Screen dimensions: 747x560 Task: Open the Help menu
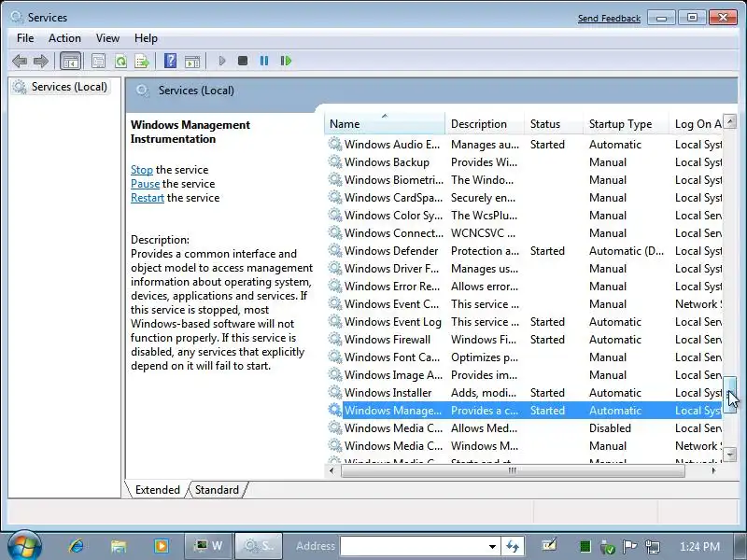pos(146,38)
